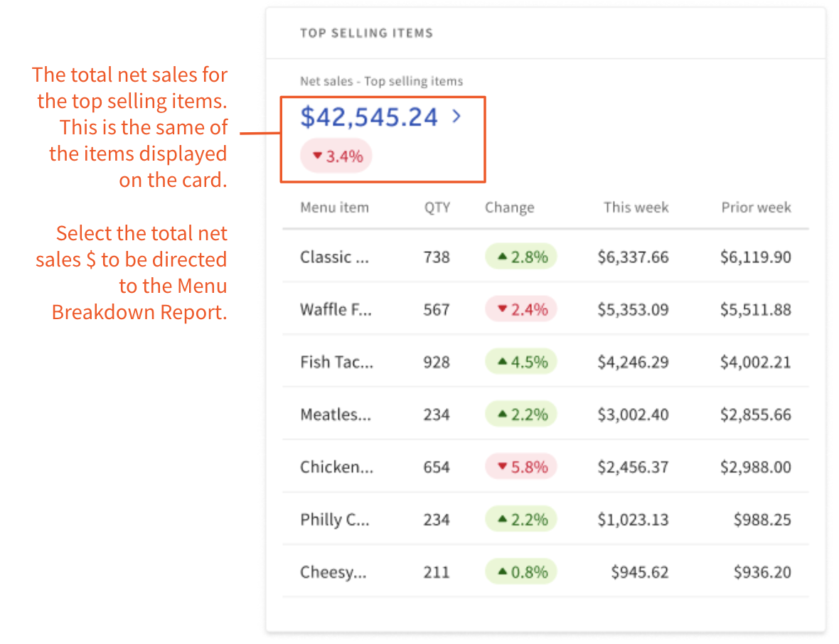This screenshot has height=644, width=839.
Task: Click the green 2.2% badge beside Philly C...
Action: (x=520, y=519)
